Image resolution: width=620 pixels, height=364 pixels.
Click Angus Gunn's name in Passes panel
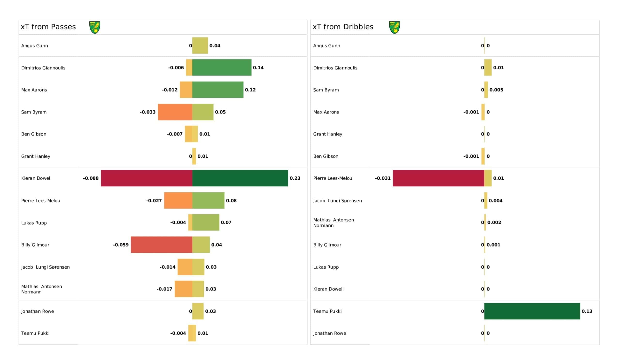pyautogui.click(x=35, y=46)
